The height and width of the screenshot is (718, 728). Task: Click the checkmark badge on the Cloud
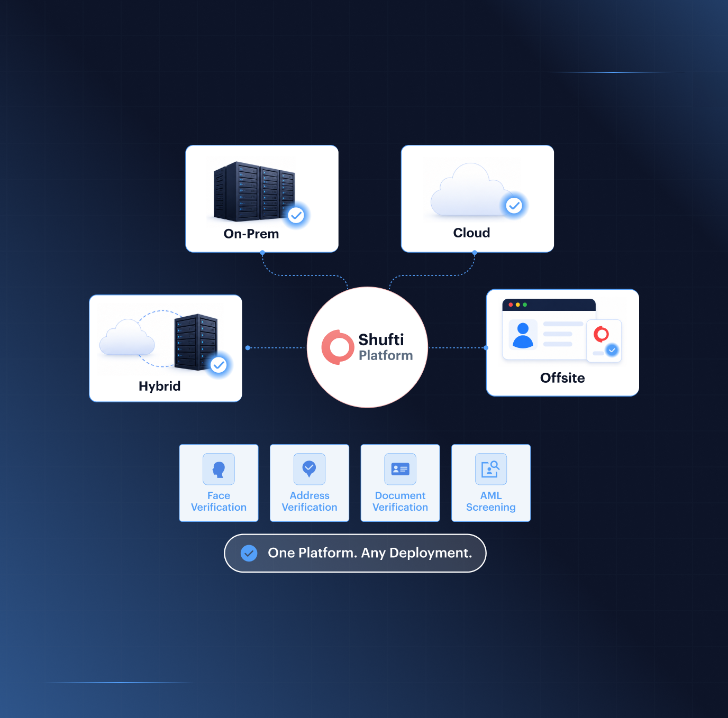click(514, 205)
